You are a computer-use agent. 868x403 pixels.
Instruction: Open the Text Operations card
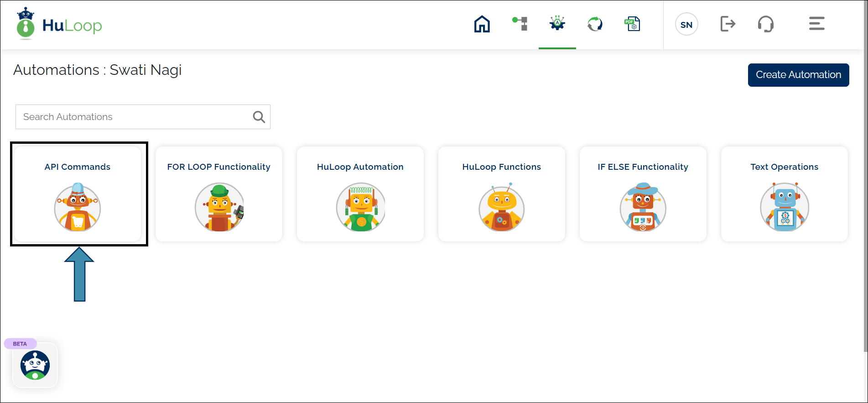click(x=785, y=194)
